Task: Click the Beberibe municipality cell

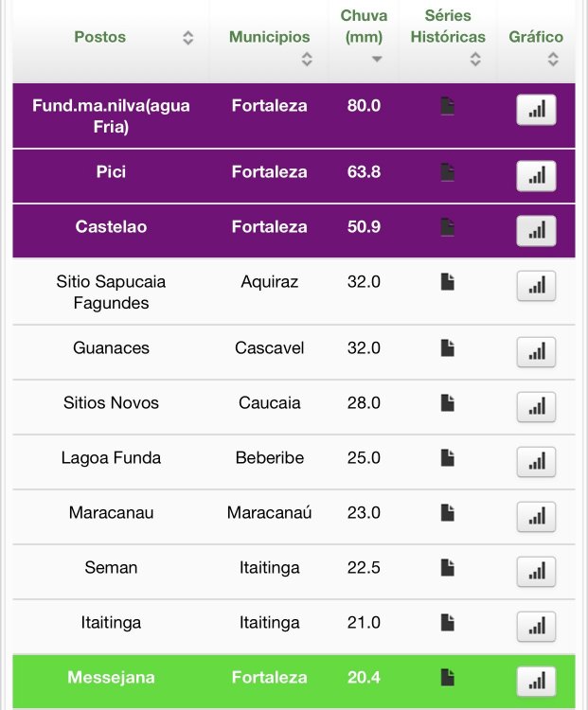Action: coord(269,458)
